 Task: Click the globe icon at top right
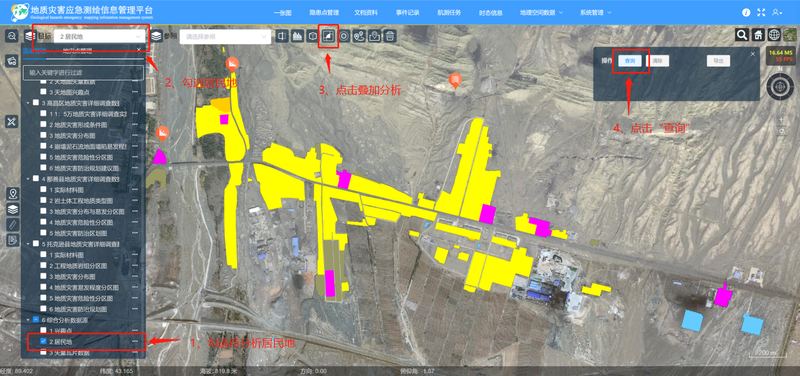tap(774, 35)
